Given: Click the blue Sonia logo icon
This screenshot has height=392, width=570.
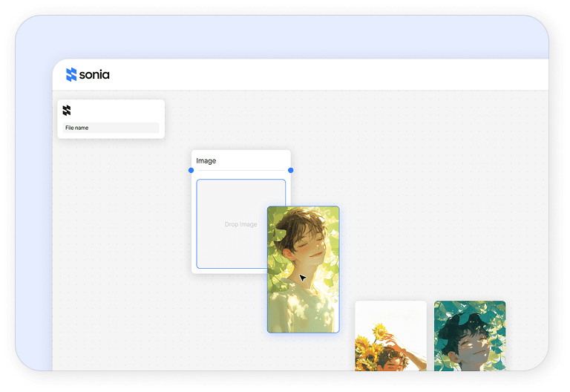Looking at the screenshot, I should (71, 74).
